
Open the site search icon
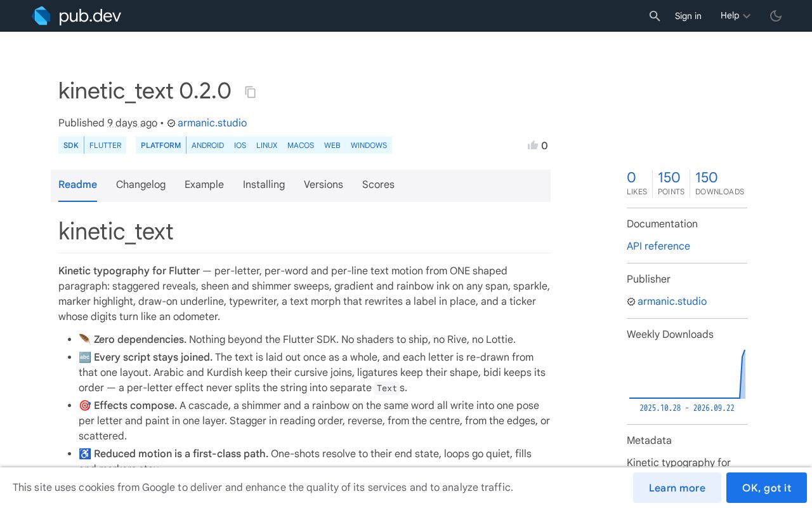655,16
